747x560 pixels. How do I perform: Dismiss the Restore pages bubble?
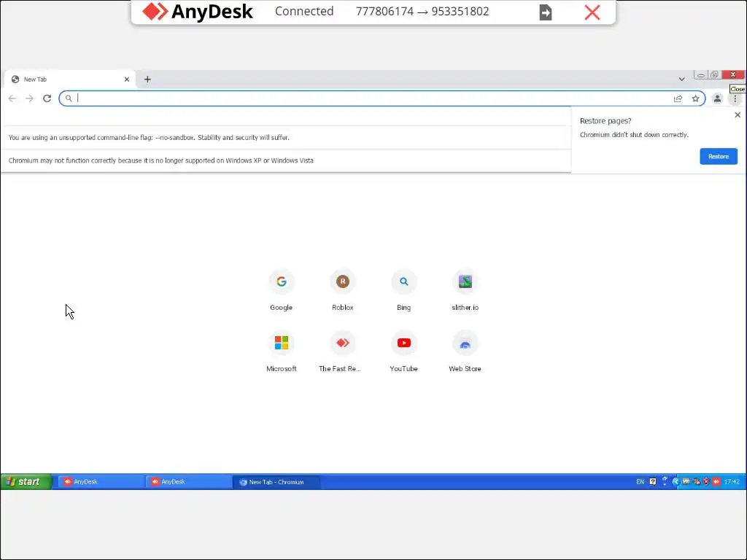pos(738,114)
